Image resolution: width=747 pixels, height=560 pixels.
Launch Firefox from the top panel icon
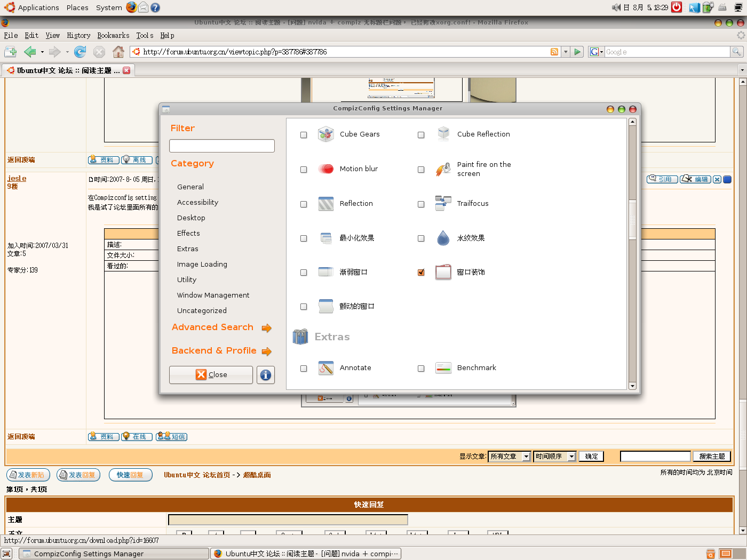tap(131, 7)
